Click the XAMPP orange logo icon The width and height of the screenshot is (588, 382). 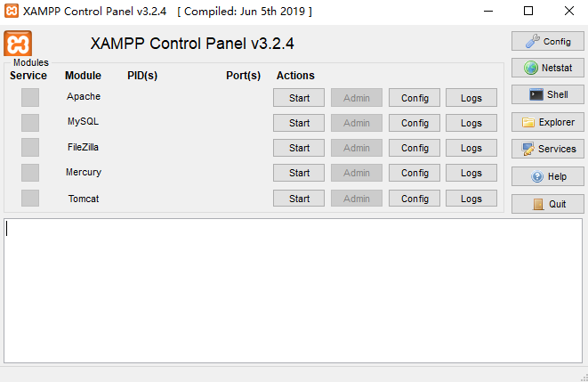pos(18,44)
